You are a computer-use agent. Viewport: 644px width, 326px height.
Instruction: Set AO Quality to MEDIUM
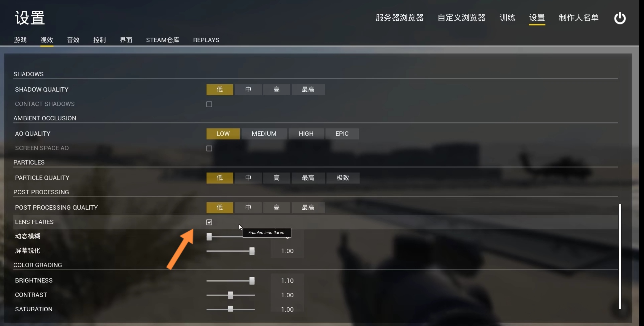264,134
